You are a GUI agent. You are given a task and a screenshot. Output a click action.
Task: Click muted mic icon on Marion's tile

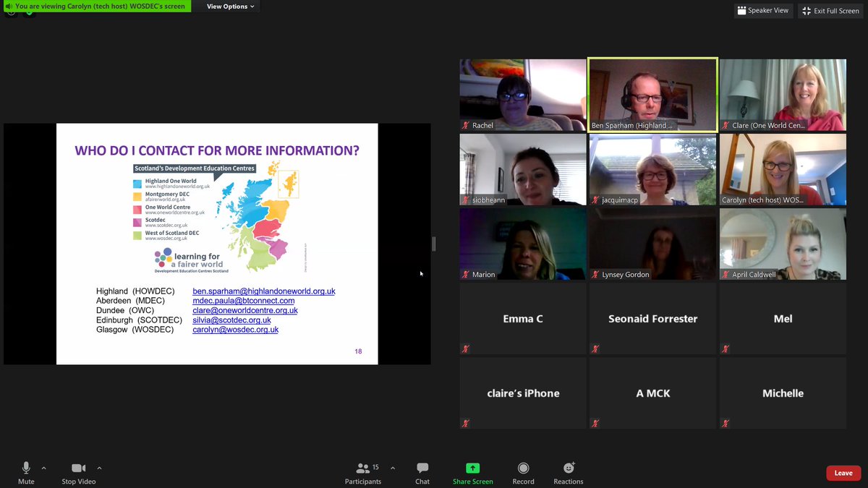pyautogui.click(x=466, y=274)
